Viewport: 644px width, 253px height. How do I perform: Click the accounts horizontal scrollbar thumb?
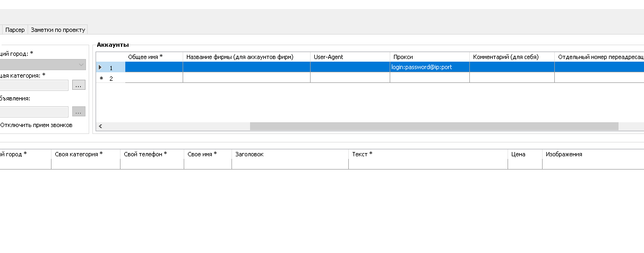pos(433,126)
